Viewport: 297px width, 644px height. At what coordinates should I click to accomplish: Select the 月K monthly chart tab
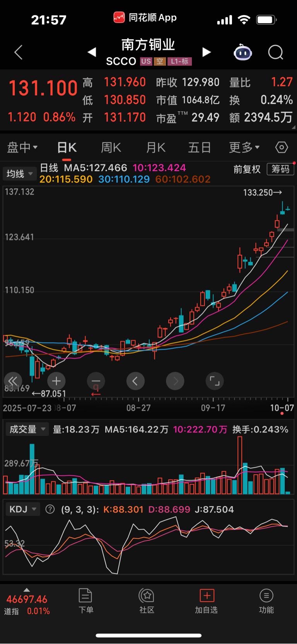(x=156, y=148)
